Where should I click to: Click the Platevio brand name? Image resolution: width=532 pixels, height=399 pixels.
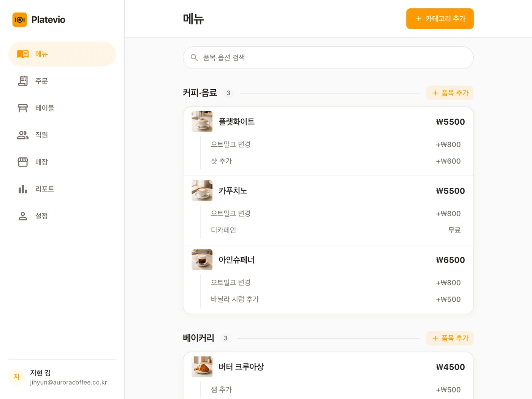tap(48, 20)
